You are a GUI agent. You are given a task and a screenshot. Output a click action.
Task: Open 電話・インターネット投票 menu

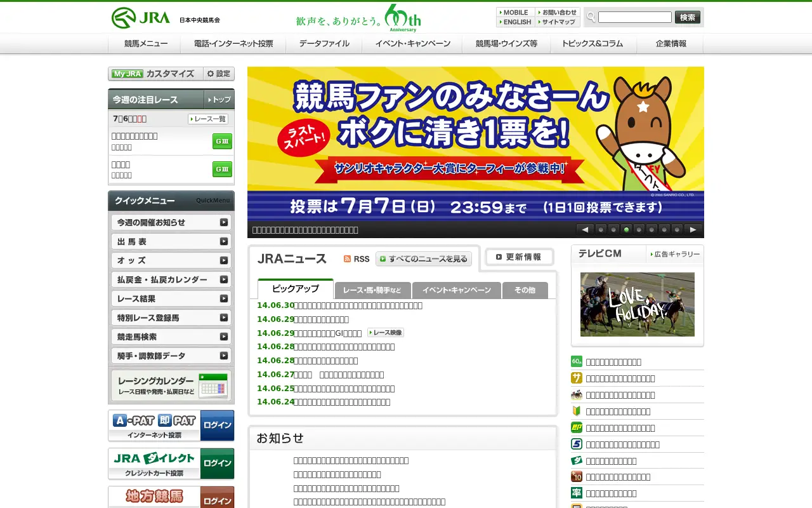click(233, 44)
